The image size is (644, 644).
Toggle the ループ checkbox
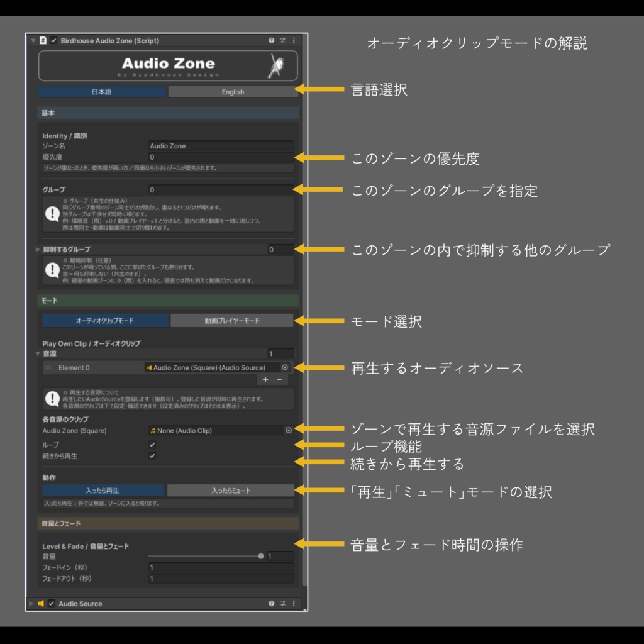click(152, 445)
